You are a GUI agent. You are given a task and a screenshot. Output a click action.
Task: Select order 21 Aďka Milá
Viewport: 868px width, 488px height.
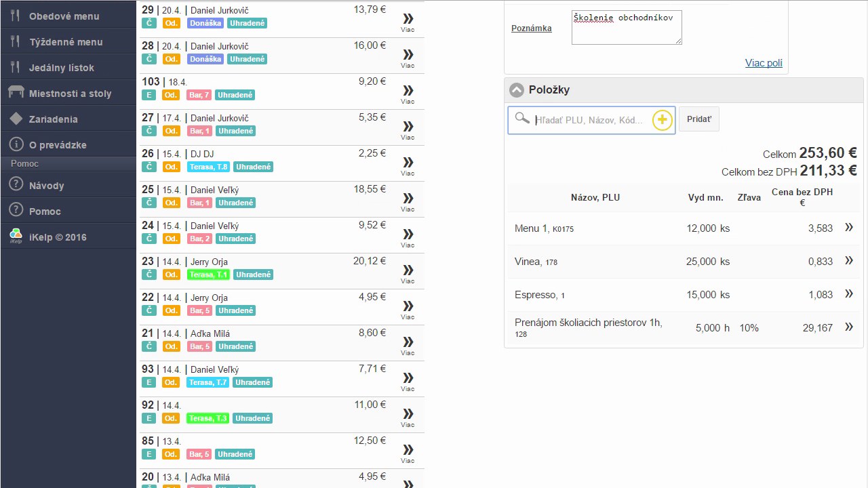[281, 343]
